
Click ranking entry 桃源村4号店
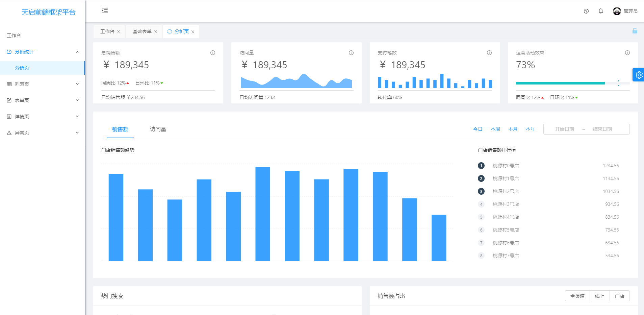pyautogui.click(x=506, y=217)
